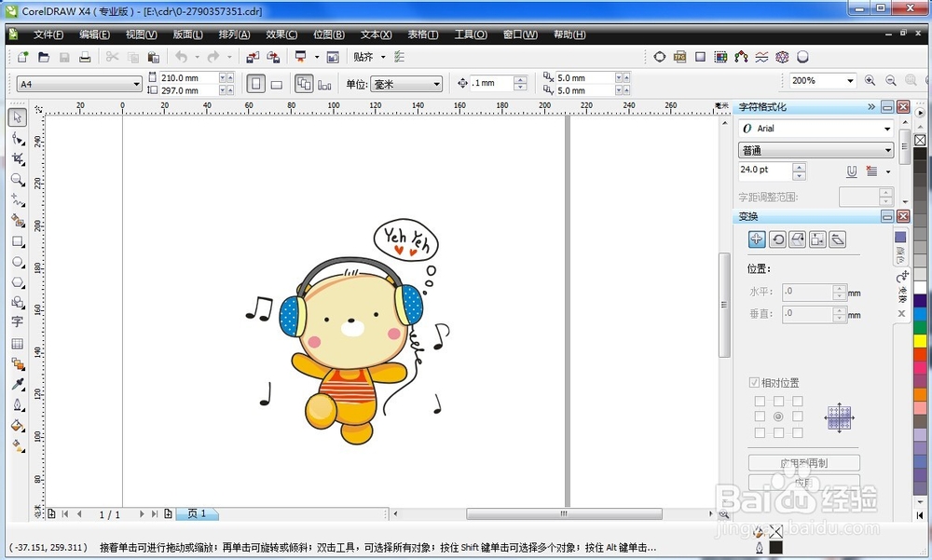Choose Position mode in Transform docker
Viewport: 932px width, 560px height.
[x=757, y=239]
